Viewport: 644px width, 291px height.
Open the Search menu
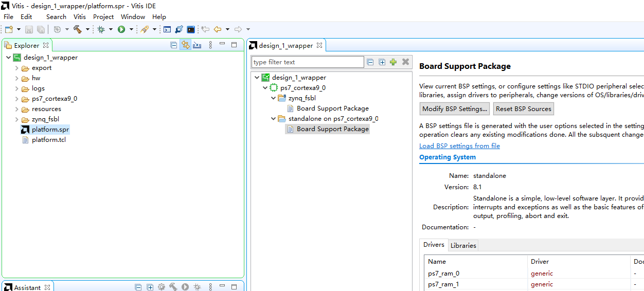coord(56,16)
